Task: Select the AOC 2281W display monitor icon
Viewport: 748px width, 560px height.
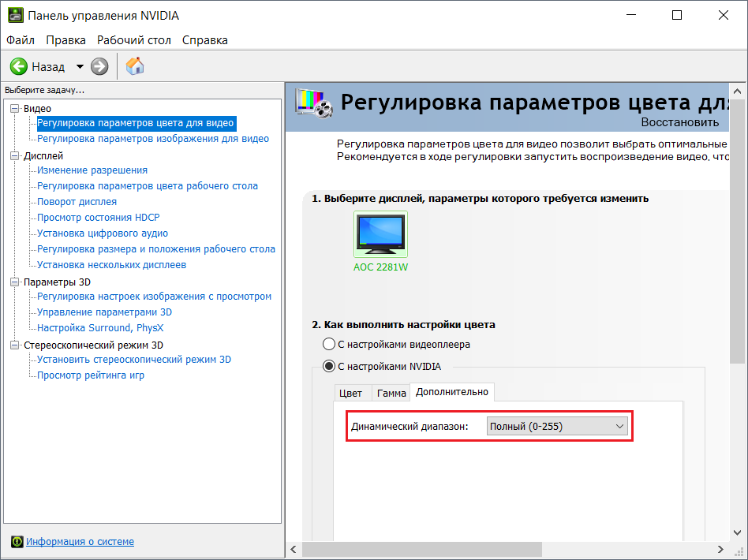Action: (380, 234)
